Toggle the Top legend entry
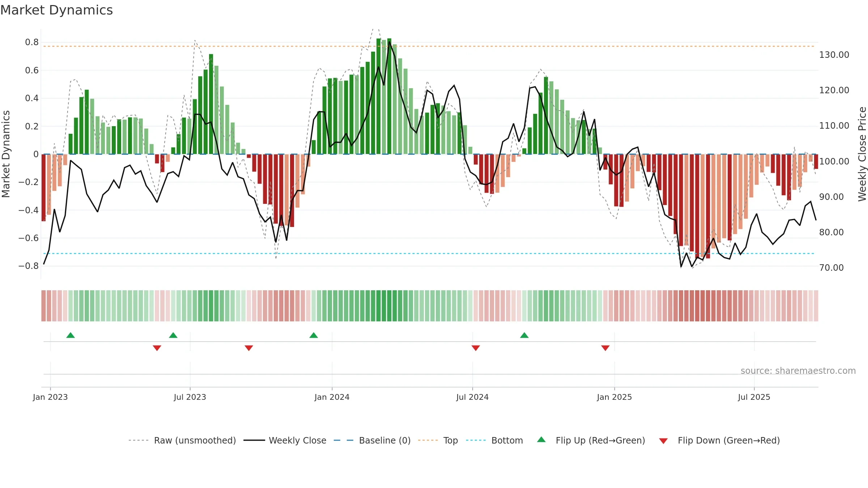 coord(438,440)
